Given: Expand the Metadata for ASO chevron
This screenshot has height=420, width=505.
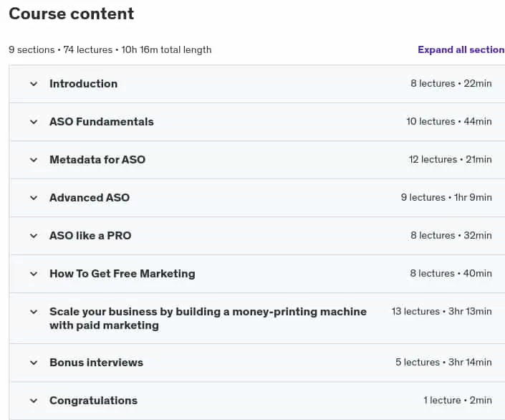Looking at the screenshot, I should coord(34,161).
